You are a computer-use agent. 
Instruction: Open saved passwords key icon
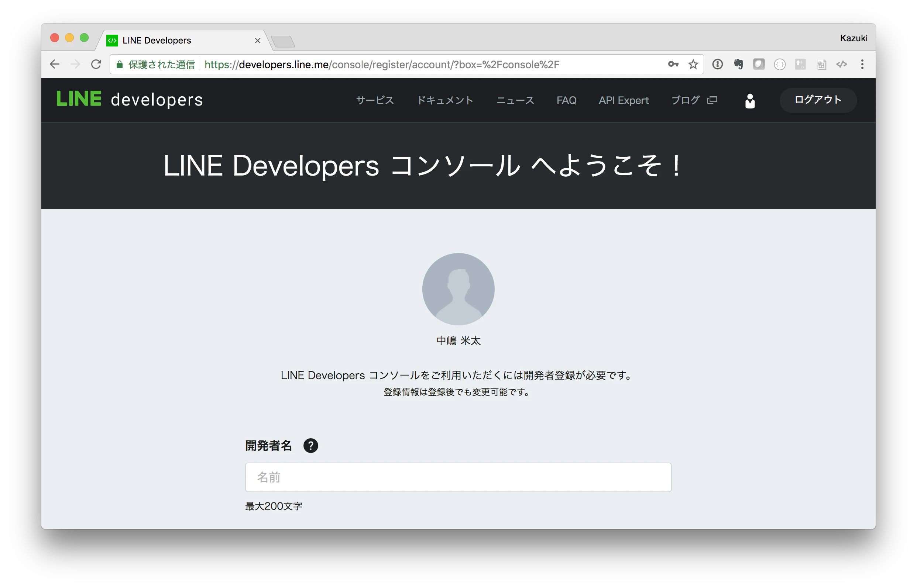tap(673, 64)
